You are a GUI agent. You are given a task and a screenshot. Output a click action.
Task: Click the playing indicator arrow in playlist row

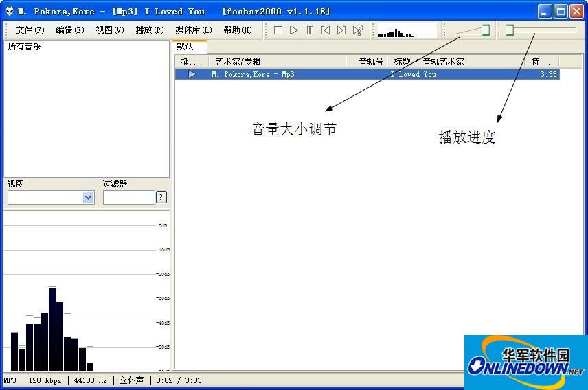tap(192, 74)
